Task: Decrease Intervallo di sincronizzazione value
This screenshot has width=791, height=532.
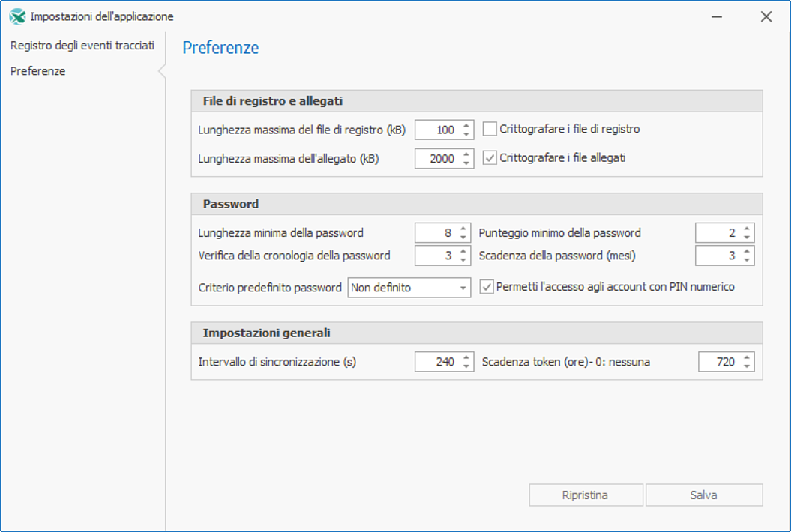Action: click(x=466, y=366)
